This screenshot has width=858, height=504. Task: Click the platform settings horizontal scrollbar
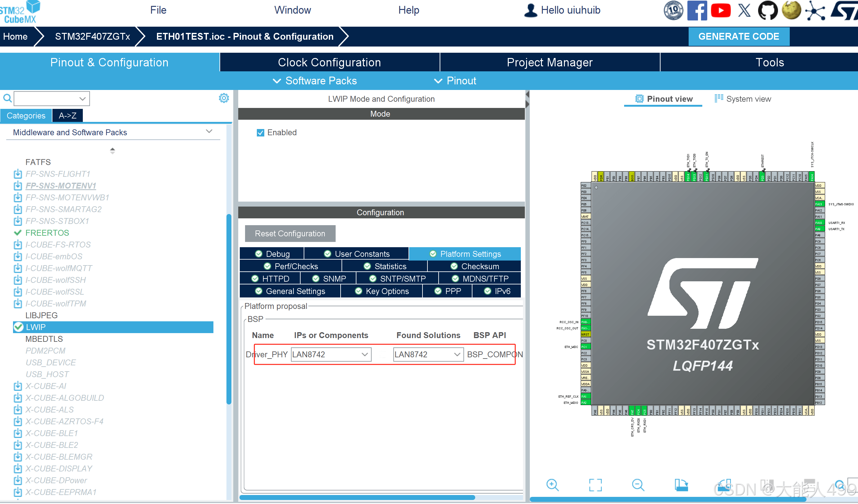click(357, 497)
